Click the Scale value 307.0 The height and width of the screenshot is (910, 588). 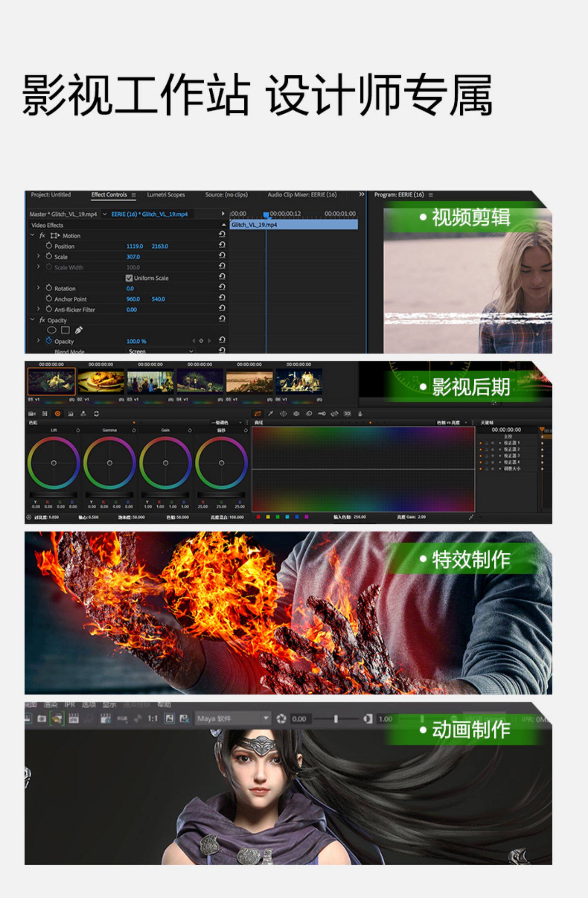point(133,257)
